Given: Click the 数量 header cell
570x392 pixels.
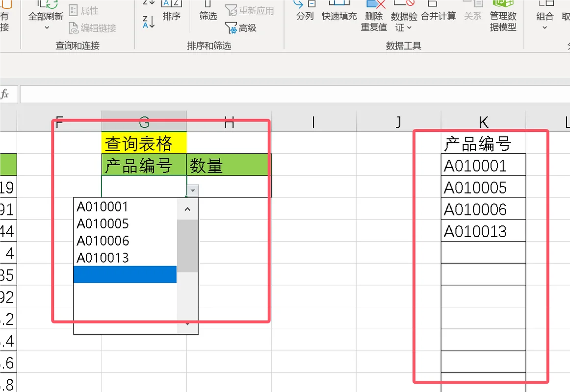Looking at the screenshot, I should 229,165.
